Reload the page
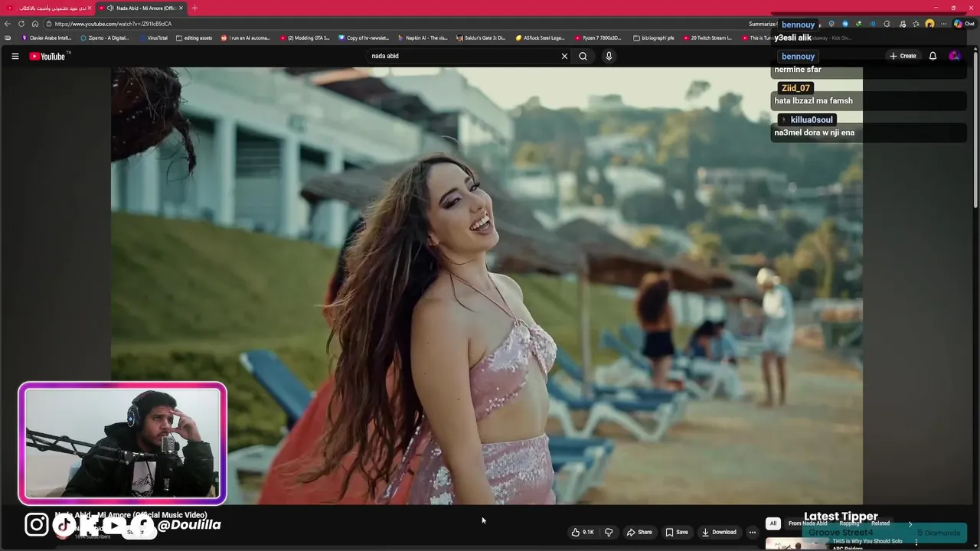Viewport: 980px width, 551px height. (21, 24)
